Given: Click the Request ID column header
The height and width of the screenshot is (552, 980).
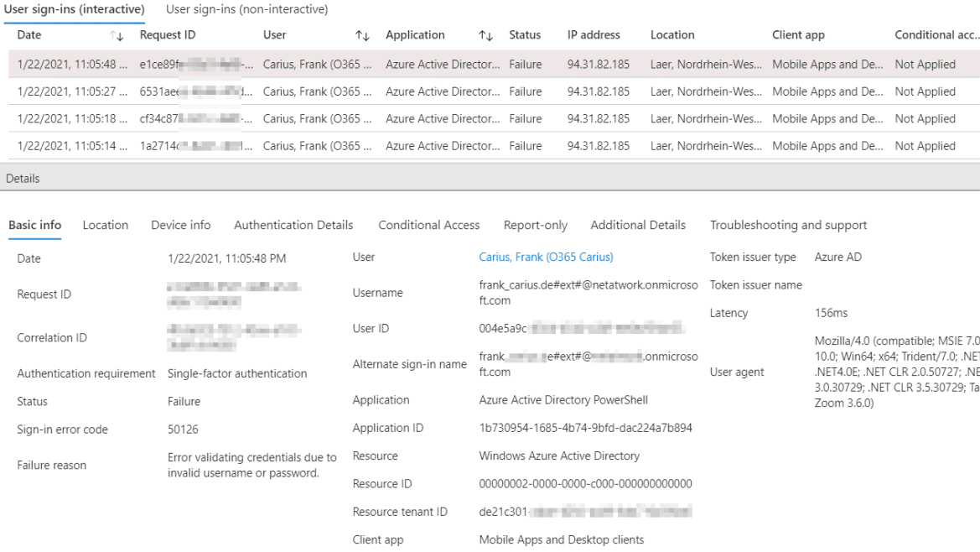Looking at the screenshot, I should (168, 35).
